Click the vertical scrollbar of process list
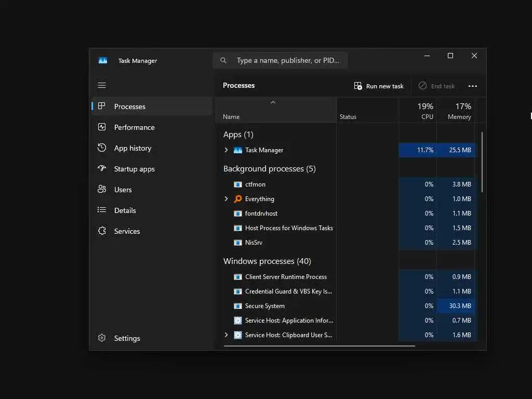Image resolution: width=532 pixels, height=399 pixels. coord(482,162)
